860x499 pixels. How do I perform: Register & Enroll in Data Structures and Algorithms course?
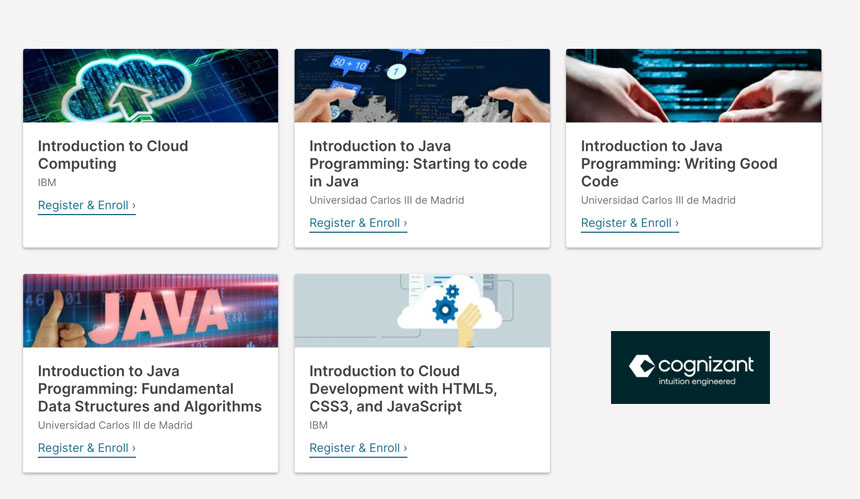coord(87,448)
